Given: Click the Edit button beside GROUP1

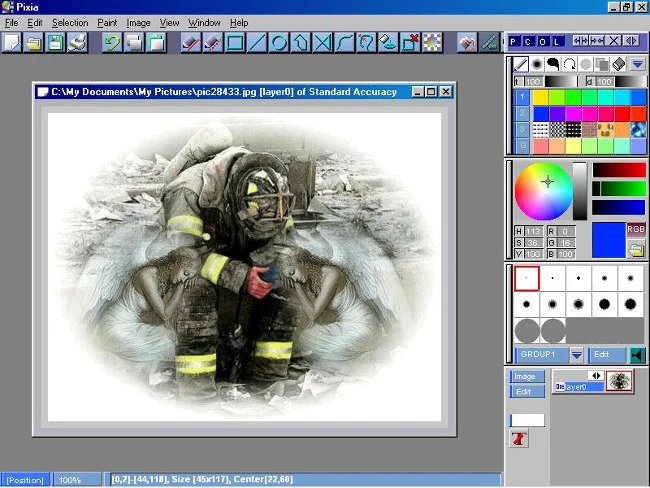Looking at the screenshot, I should point(606,355).
